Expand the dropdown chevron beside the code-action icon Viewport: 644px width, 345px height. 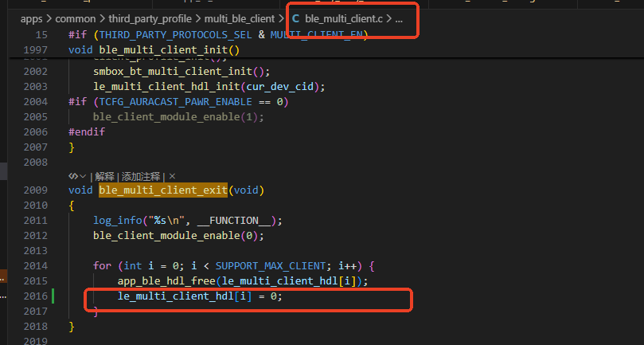[83, 176]
